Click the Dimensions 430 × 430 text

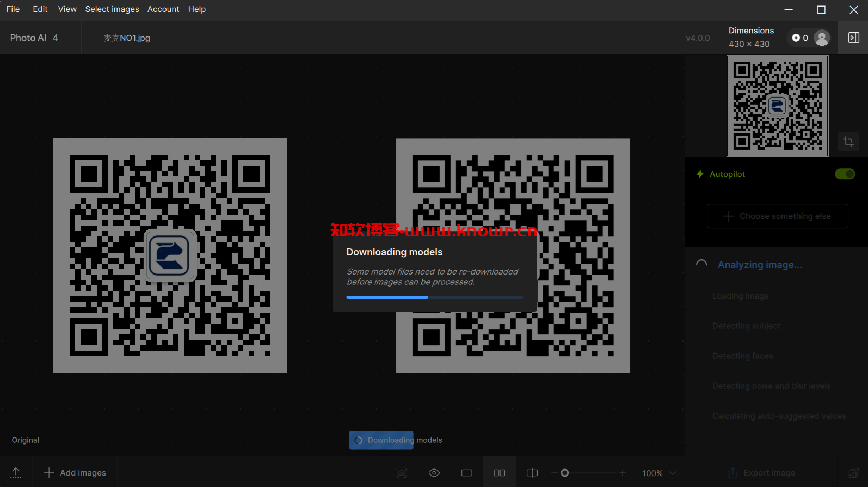point(751,38)
